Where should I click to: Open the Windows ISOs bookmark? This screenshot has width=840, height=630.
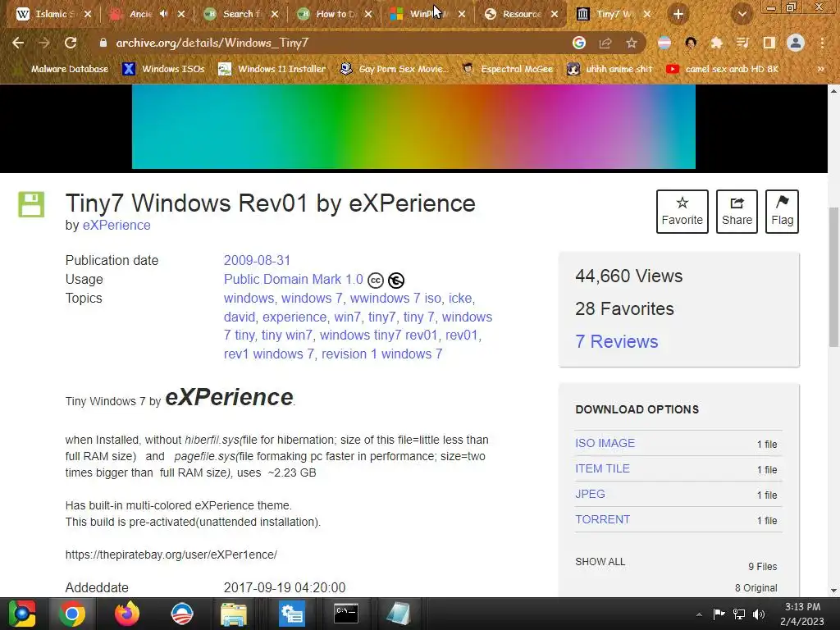pyautogui.click(x=164, y=69)
